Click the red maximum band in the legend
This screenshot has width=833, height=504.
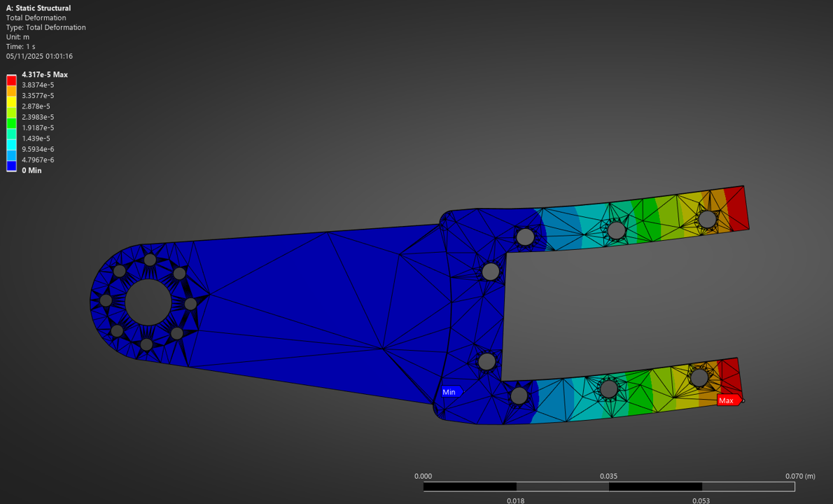tap(10, 80)
